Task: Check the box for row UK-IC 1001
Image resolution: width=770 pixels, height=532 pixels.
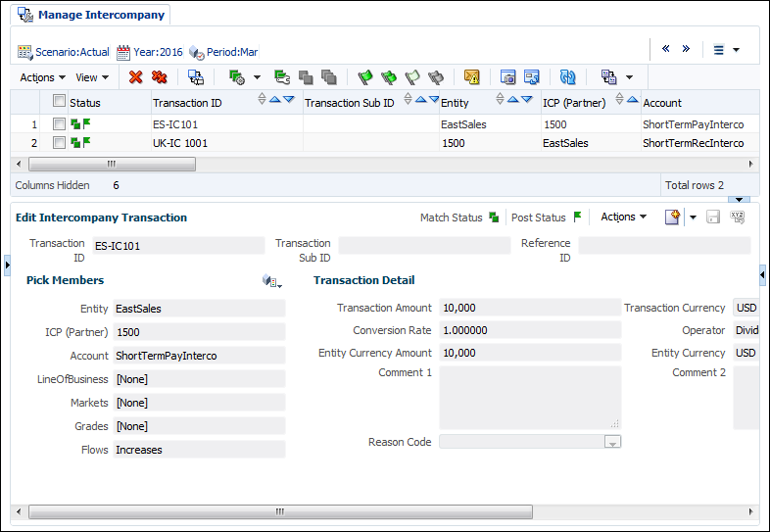Action: tap(59, 143)
